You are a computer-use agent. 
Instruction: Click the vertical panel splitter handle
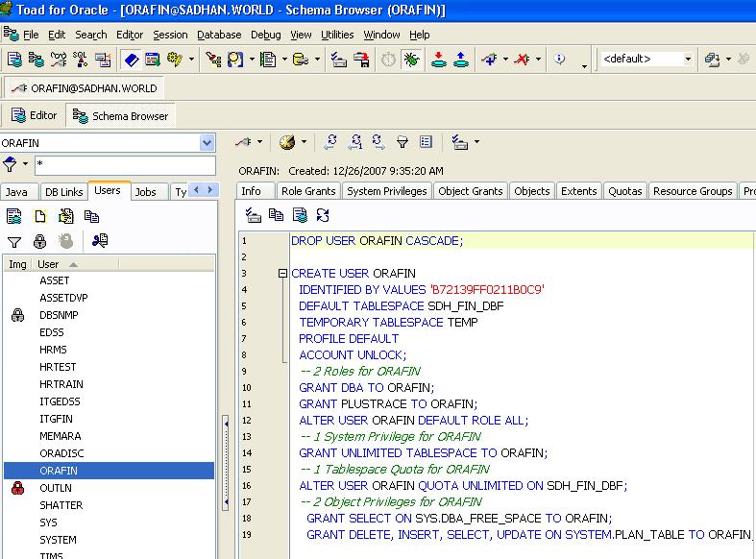(226, 463)
